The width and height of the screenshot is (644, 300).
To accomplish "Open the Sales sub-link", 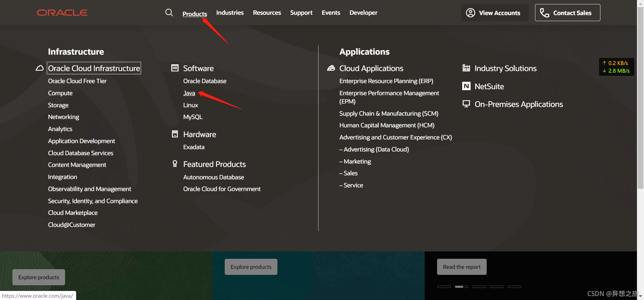I will point(348,173).
